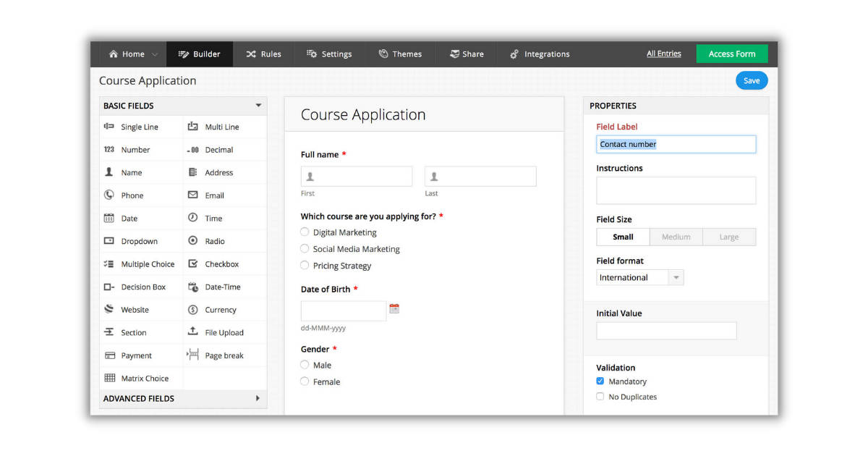Click the File Upload icon

pos(193,332)
